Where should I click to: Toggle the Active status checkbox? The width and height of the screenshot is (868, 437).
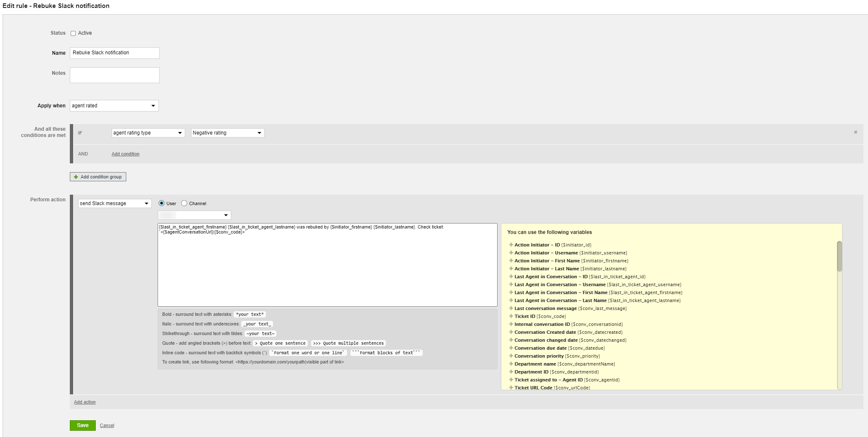point(73,33)
